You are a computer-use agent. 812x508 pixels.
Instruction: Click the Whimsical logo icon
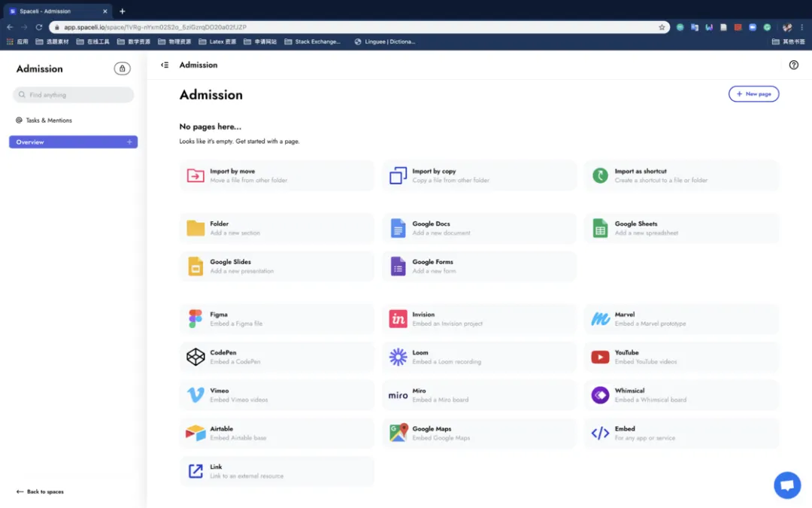click(x=600, y=395)
